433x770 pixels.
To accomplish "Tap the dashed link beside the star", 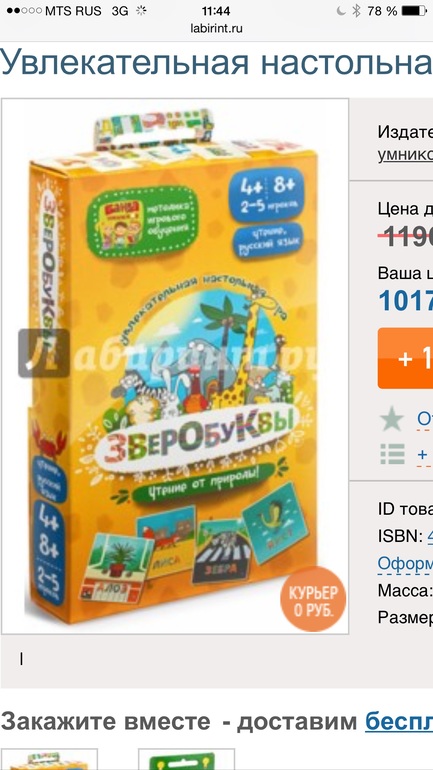I will click(425, 420).
